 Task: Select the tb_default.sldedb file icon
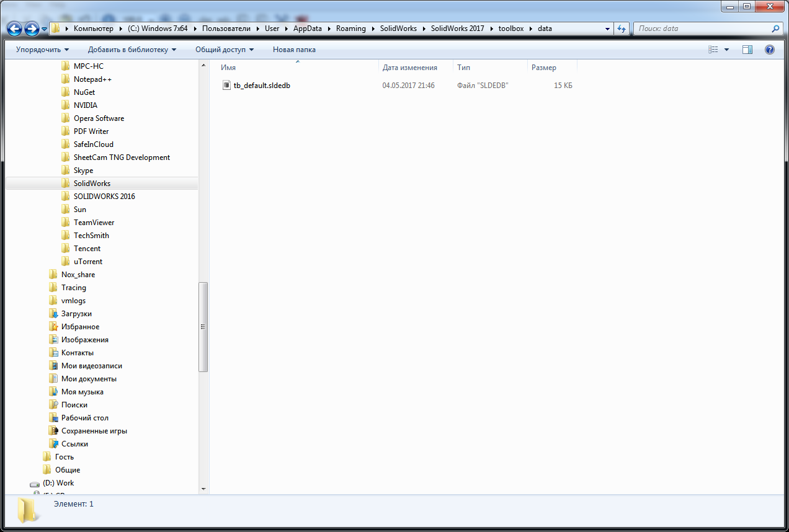227,85
